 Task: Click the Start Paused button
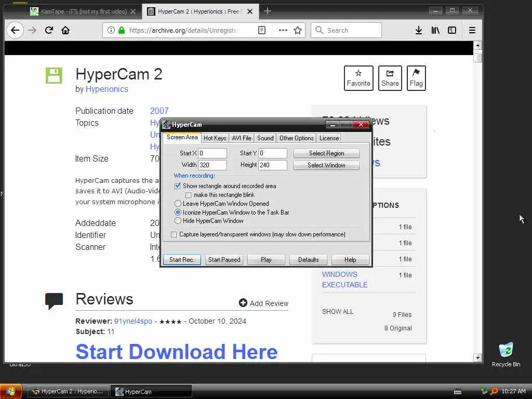[224, 260]
